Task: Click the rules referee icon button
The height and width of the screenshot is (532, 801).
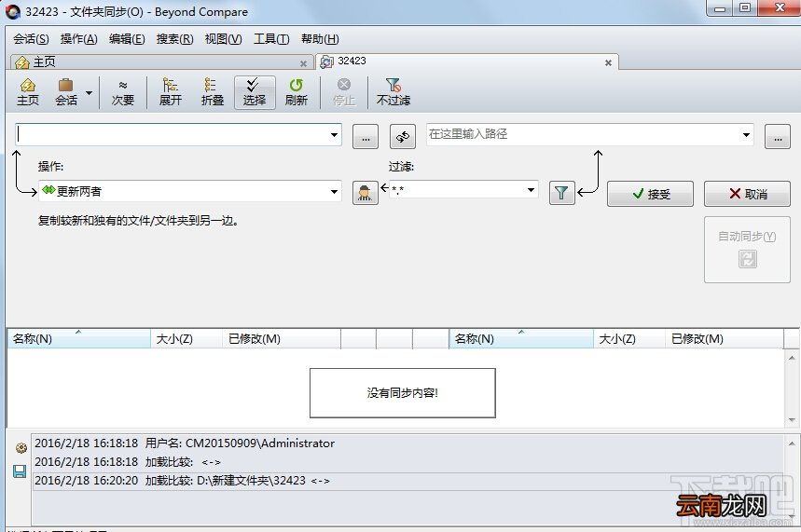Action: pyautogui.click(x=366, y=193)
